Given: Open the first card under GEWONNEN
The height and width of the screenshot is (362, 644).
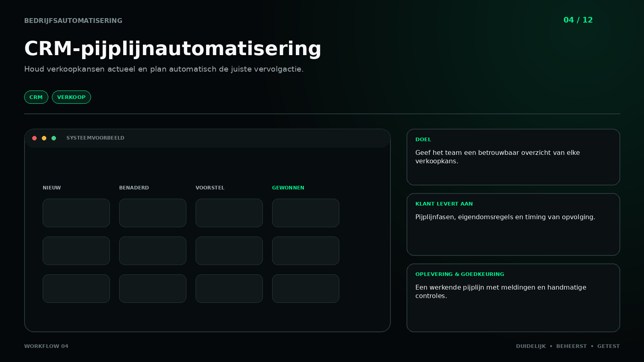Looking at the screenshot, I should pyautogui.click(x=305, y=213).
